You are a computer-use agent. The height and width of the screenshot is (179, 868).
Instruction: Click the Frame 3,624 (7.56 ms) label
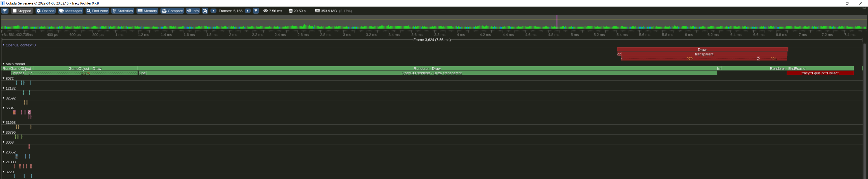432,40
